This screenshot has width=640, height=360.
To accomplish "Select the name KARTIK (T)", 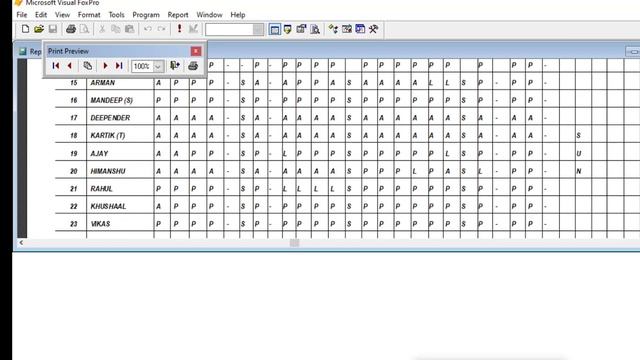I will coord(108,136).
